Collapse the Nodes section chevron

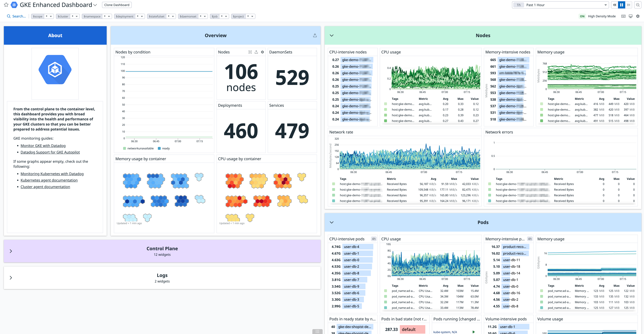[x=332, y=35]
